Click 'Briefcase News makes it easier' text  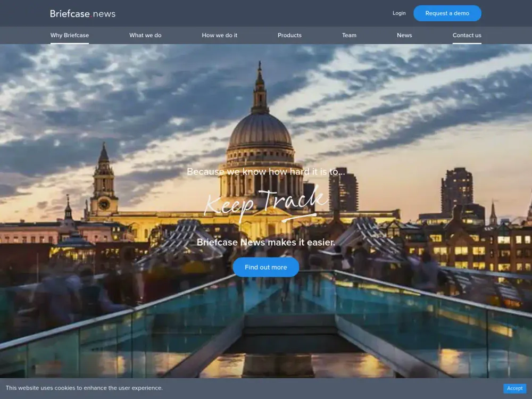pos(266,243)
